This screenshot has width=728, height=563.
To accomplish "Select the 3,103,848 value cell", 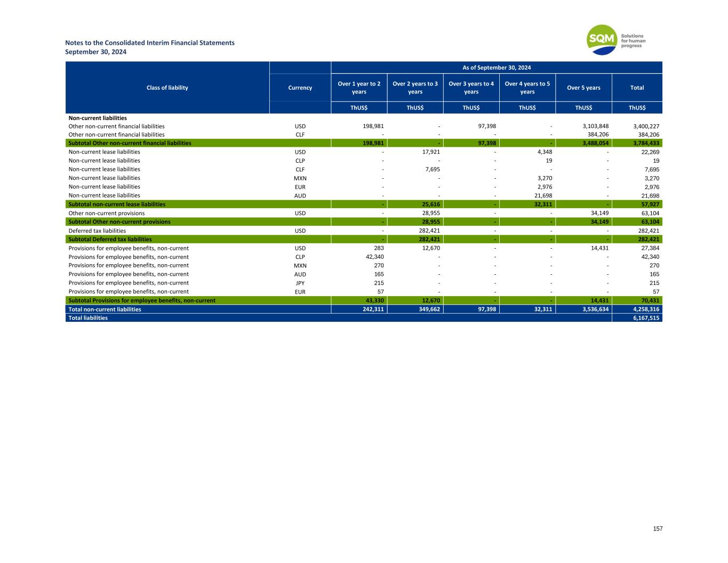I will 595,126.
